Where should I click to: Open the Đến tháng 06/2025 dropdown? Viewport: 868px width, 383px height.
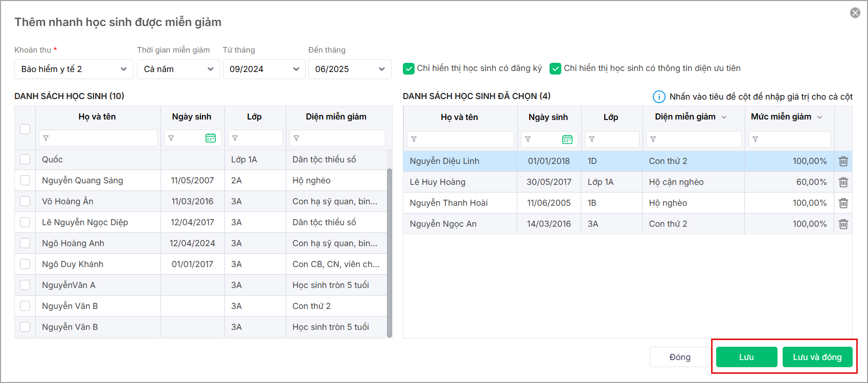coord(350,69)
